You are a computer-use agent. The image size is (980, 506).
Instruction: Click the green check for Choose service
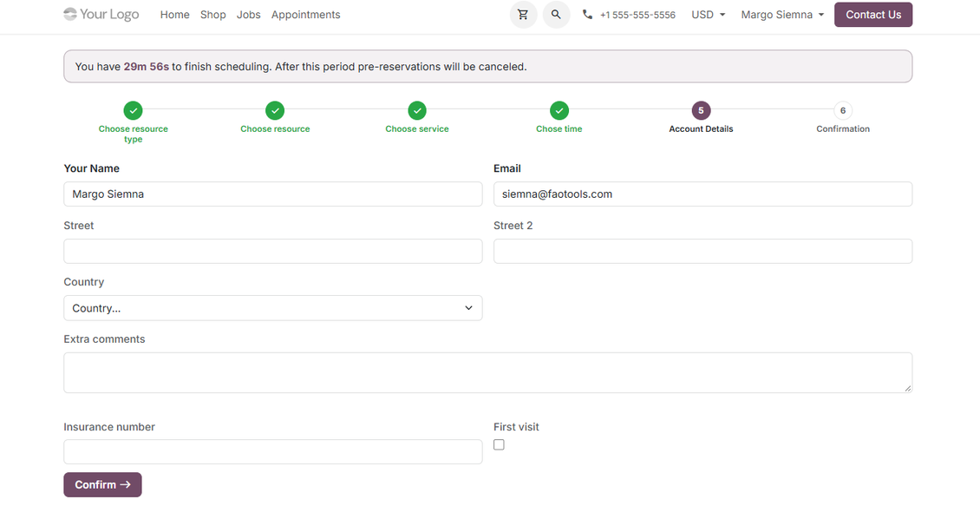pyautogui.click(x=417, y=111)
